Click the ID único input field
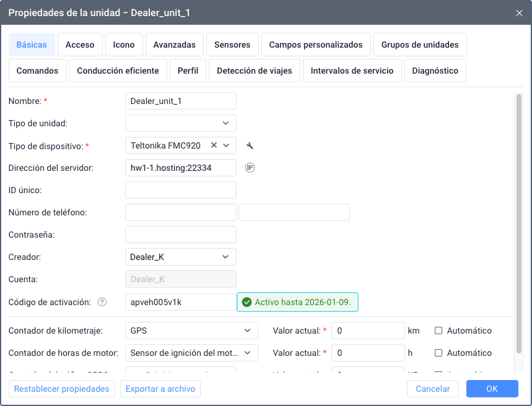Screen dimensions: 532x406 [180, 190]
